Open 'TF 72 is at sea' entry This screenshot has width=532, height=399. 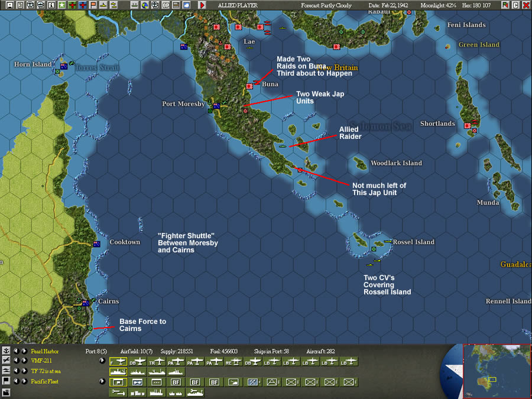pos(46,371)
